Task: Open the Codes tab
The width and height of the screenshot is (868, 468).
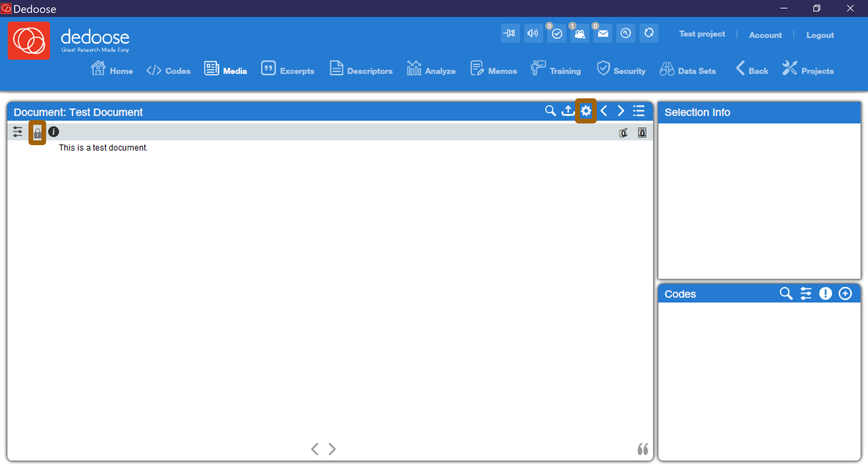Action: 169,71
